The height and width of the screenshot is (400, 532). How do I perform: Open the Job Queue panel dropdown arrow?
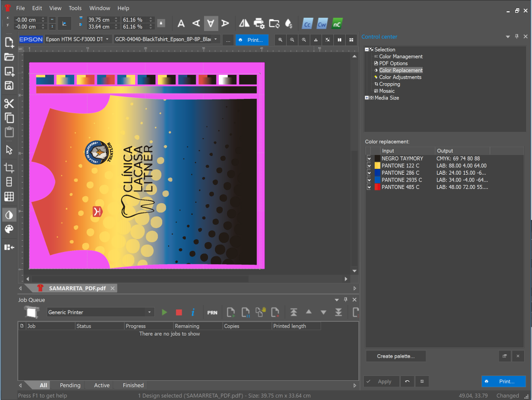tap(337, 300)
